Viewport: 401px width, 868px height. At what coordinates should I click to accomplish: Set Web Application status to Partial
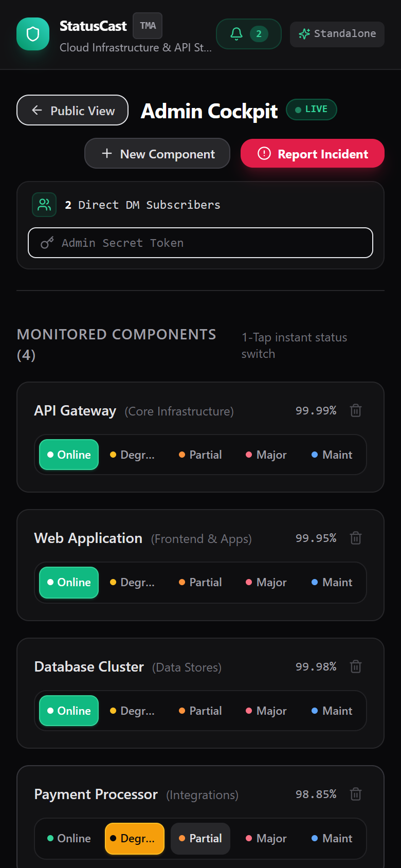click(200, 582)
